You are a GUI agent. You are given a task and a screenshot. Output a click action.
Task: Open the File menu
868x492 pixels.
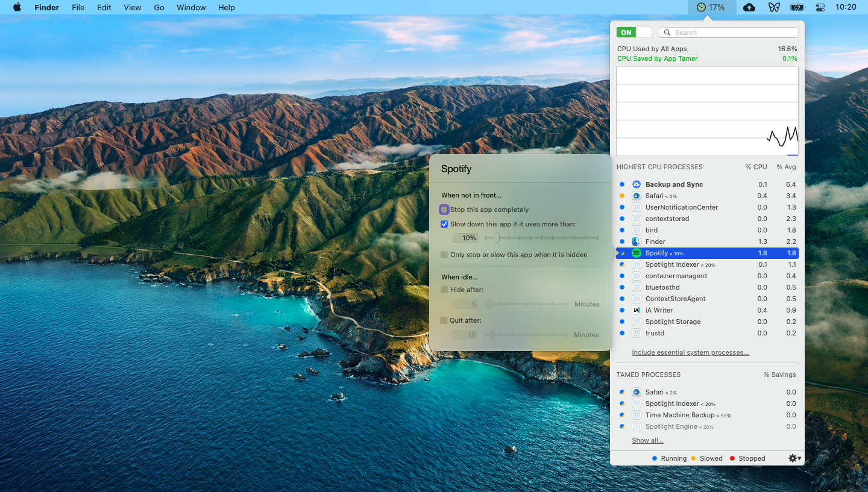[78, 7]
